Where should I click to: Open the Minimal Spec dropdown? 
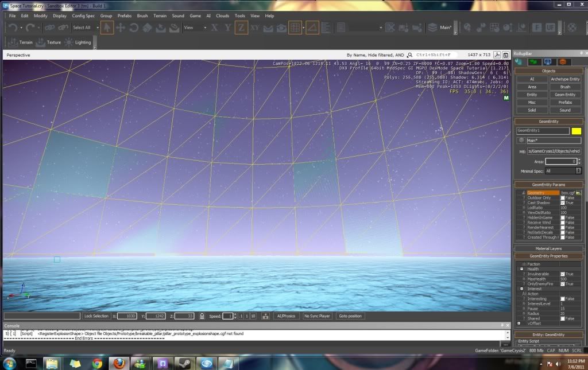tap(563, 171)
